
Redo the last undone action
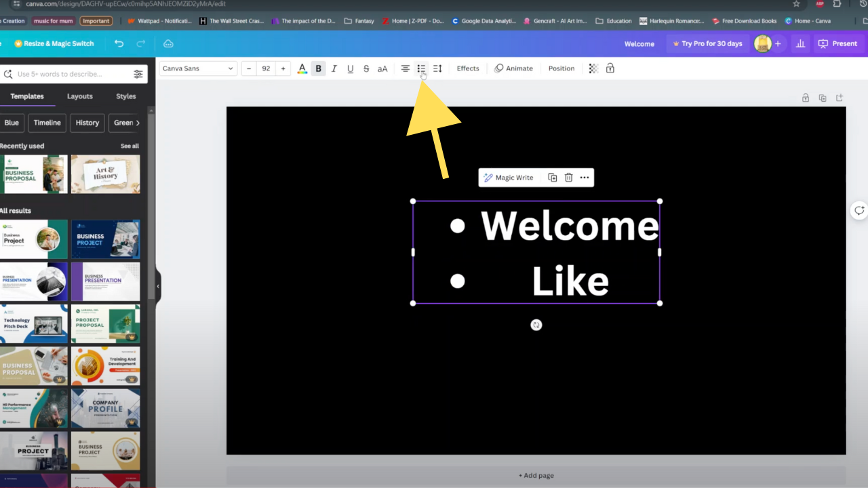[x=141, y=43]
